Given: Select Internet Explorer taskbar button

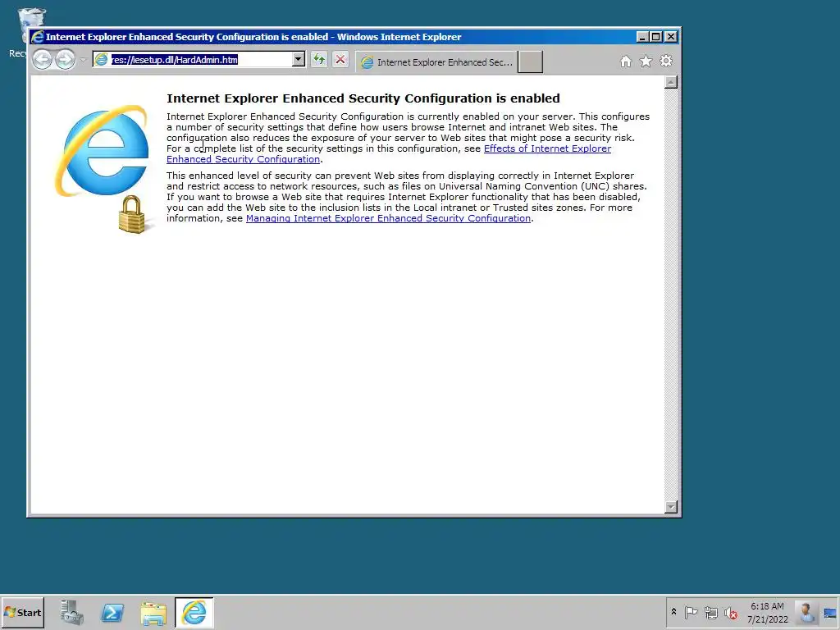Looking at the screenshot, I should point(194,613).
